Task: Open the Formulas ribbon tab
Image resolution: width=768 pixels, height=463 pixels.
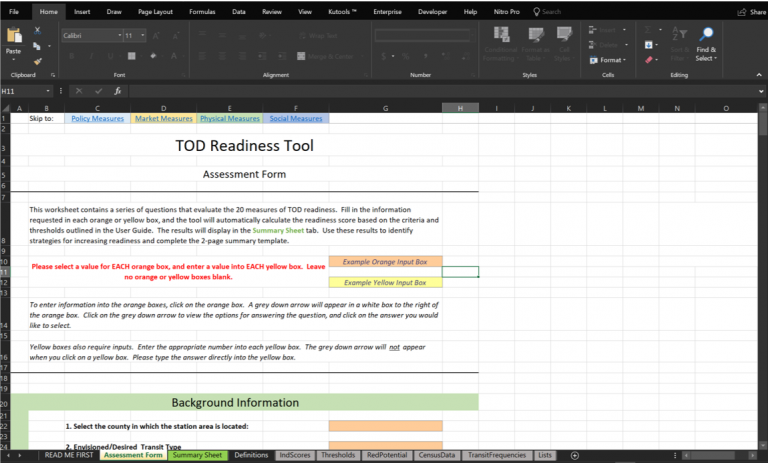Action: point(202,12)
